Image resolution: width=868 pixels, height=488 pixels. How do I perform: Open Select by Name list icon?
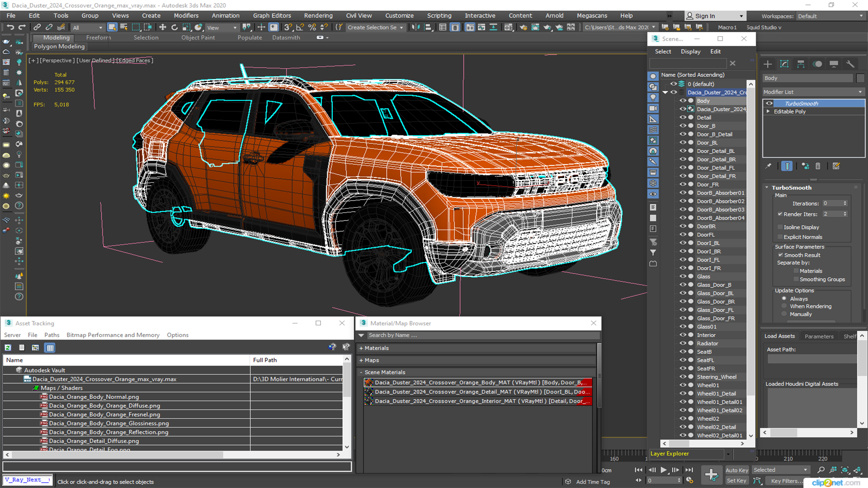coord(123,27)
